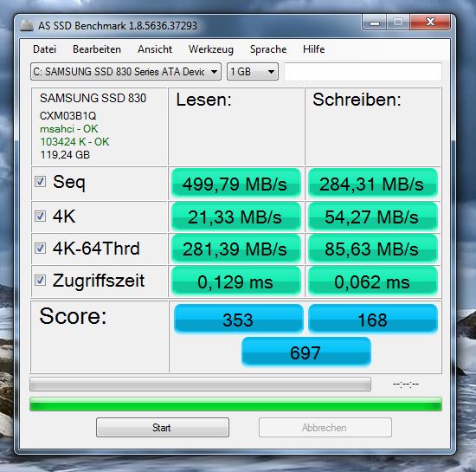The image size is (476, 472).
Task: Toggle the 4K test checkbox
Action: click(x=40, y=216)
